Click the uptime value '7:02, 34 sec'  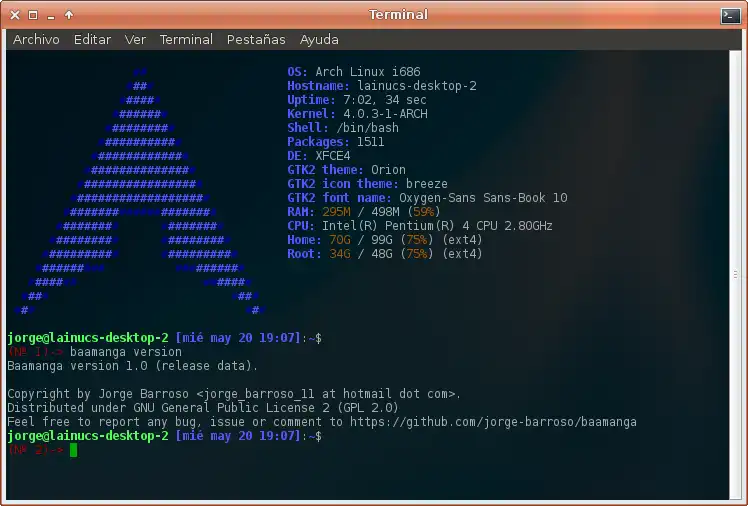point(385,100)
